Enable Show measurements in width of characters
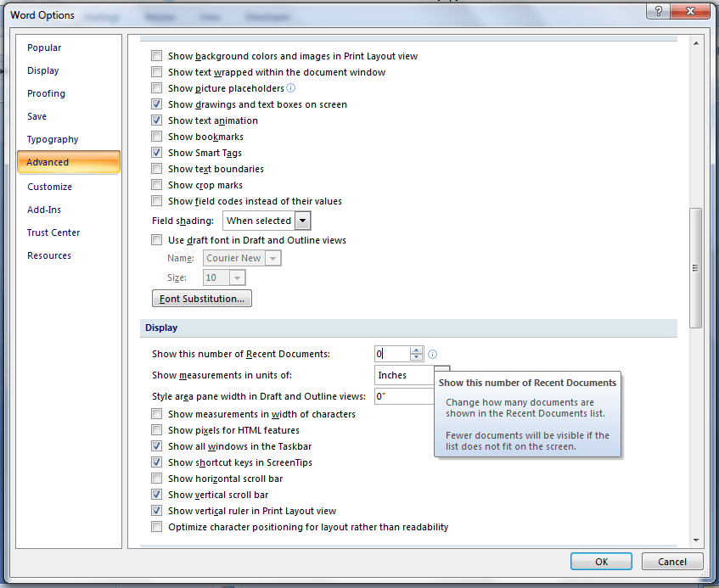Screen dimensions: 719x588 coord(157,414)
